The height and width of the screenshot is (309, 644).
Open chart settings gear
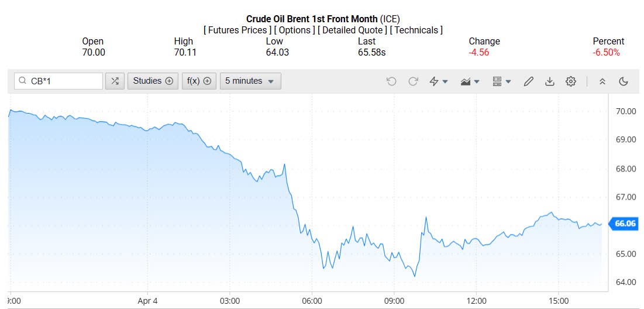(571, 82)
